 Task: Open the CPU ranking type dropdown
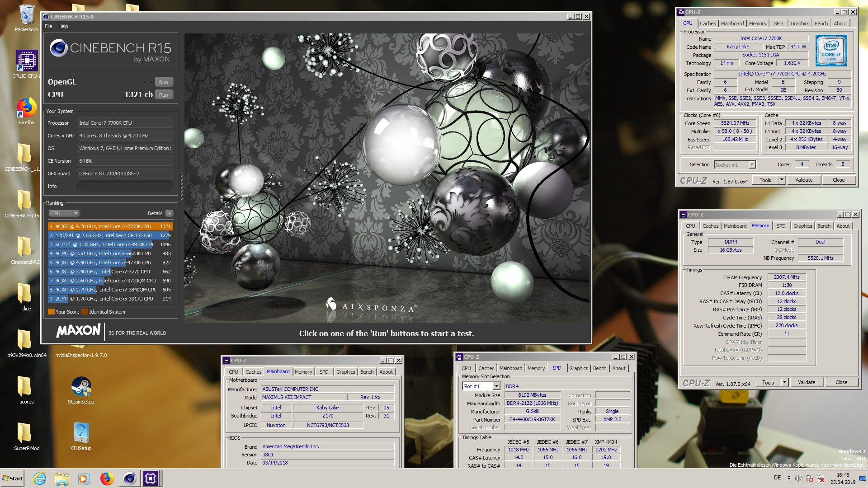click(64, 213)
